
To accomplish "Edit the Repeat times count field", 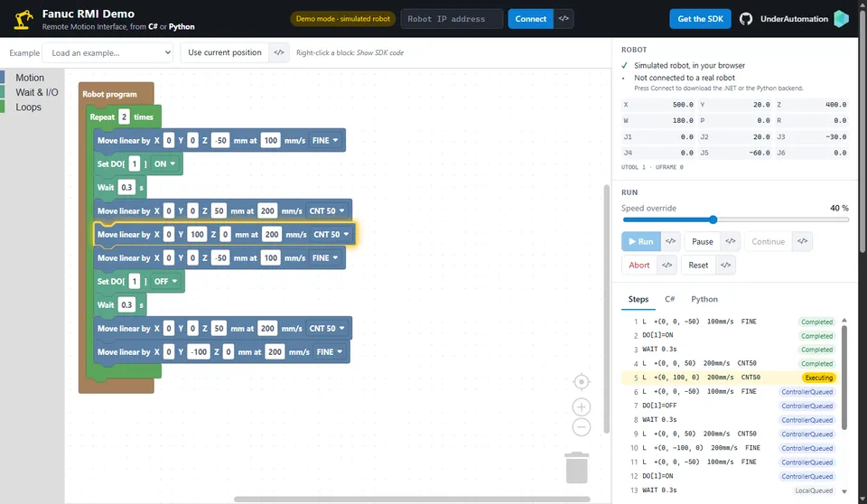I will 125,117.
